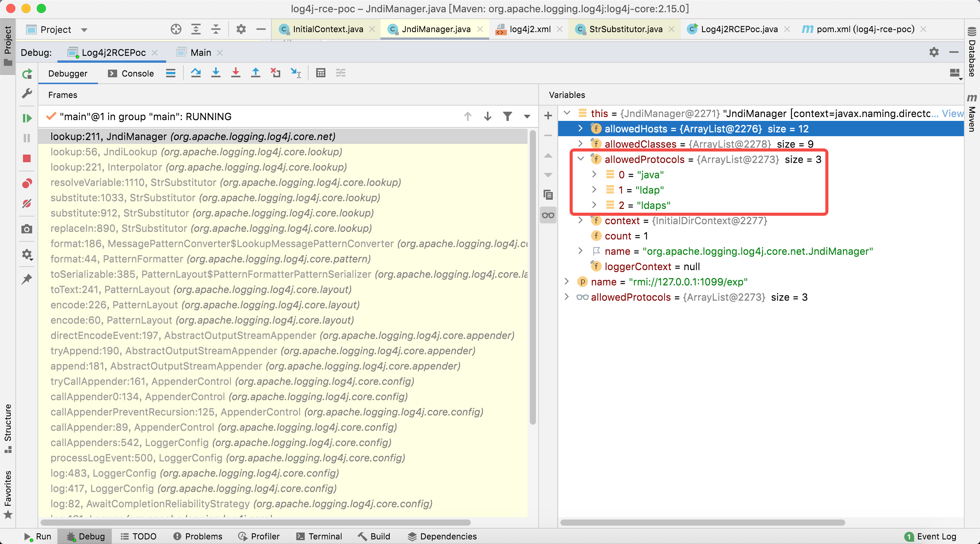Stop the debug session
Screen dimensions: 980x544
tap(27, 158)
